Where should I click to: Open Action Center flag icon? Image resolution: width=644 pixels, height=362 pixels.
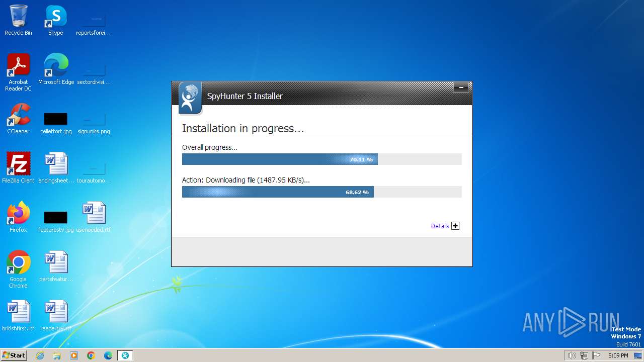tap(596, 355)
